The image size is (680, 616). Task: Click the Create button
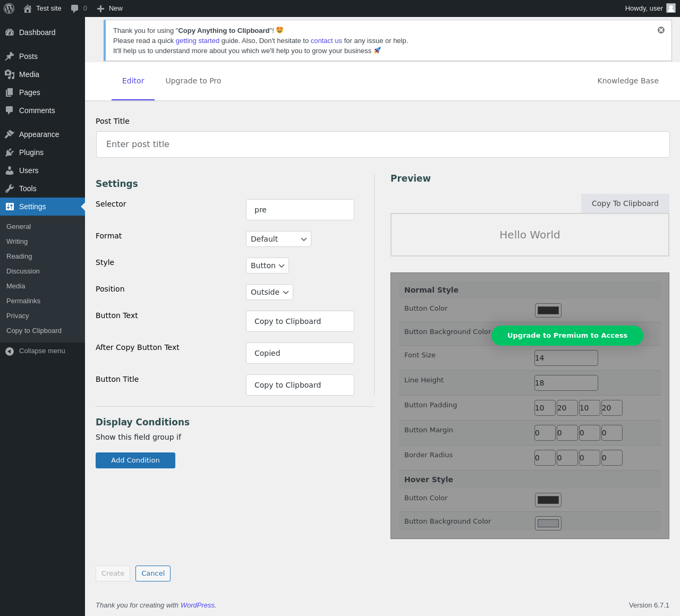[x=113, y=574]
